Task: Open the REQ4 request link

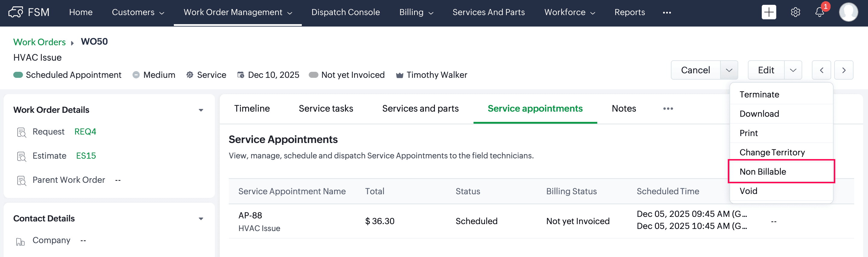Action: [85, 132]
